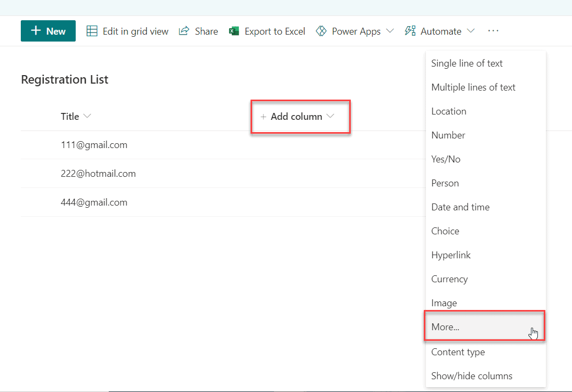Expand the Power Apps dropdown chevron
This screenshot has width=572, height=392.
pos(391,31)
